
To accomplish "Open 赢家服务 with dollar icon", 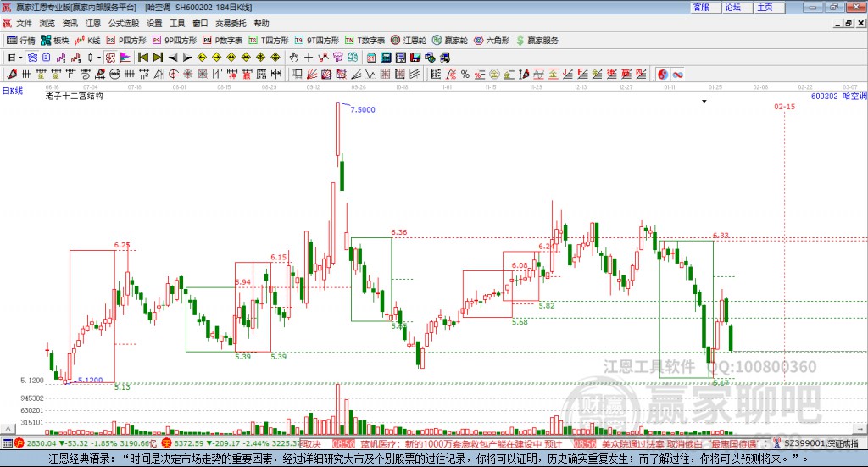I will [537, 41].
